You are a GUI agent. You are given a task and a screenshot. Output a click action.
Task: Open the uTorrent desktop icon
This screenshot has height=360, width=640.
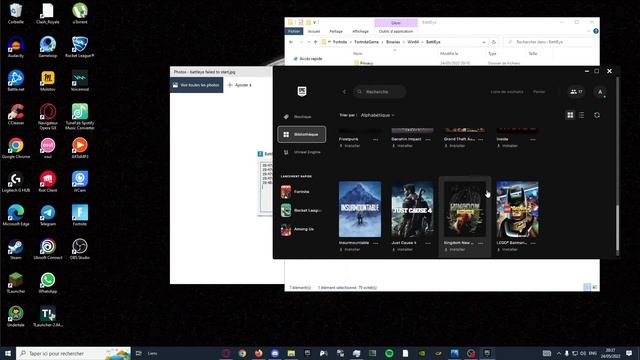click(80, 13)
